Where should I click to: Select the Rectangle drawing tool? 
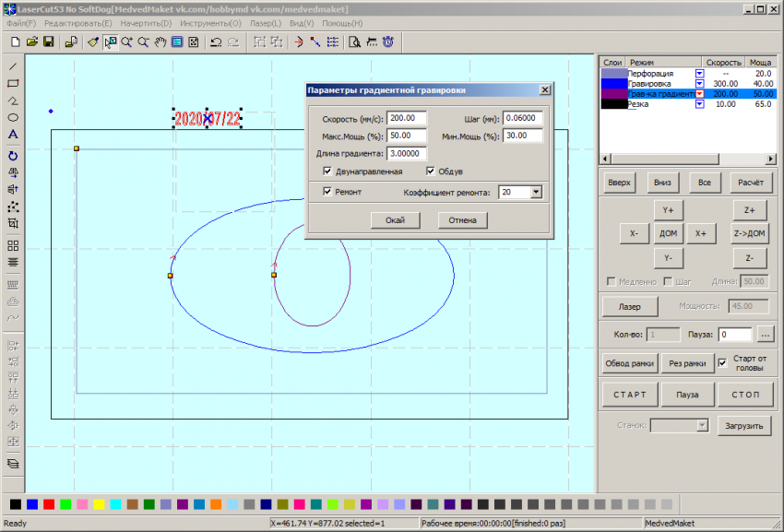click(x=13, y=84)
